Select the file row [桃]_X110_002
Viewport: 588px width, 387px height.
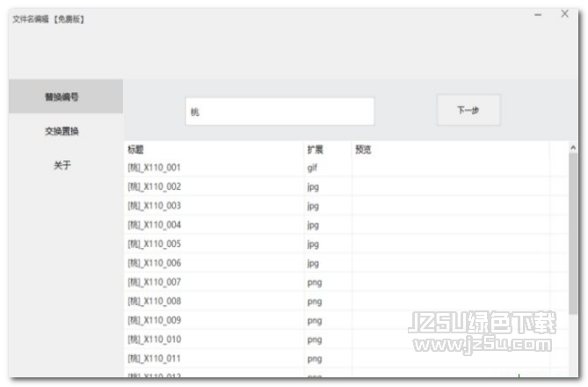(155, 186)
